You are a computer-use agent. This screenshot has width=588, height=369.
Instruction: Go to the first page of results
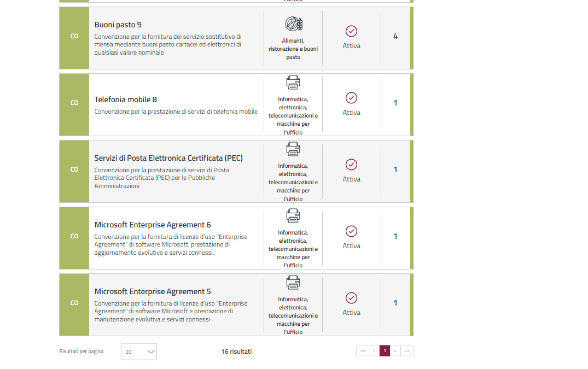[362, 351]
